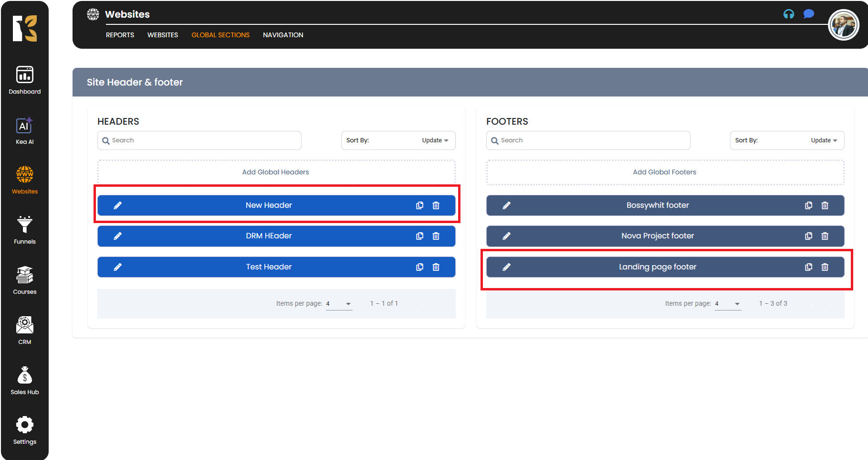Switch to the Reports tab

[x=120, y=35]
